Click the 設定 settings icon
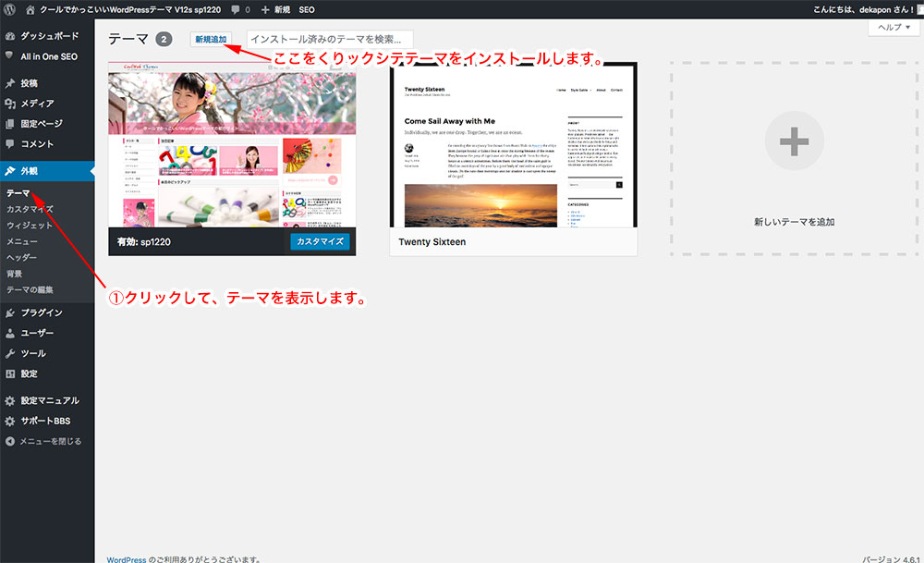This screenshot has height=563, width=924. click(x=10, y=373)
